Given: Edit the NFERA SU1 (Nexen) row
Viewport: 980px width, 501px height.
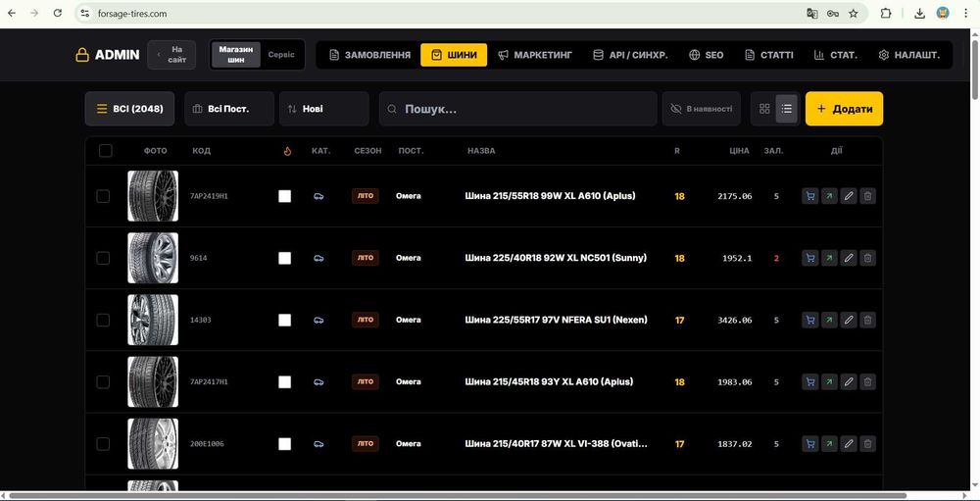Looking at the screenshot, I should pos(848,320).
